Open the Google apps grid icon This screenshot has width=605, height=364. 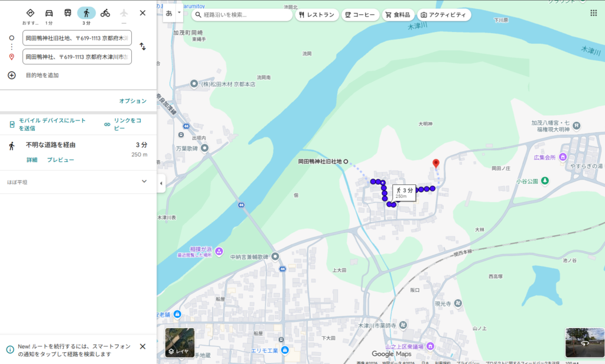click(593, 13)
